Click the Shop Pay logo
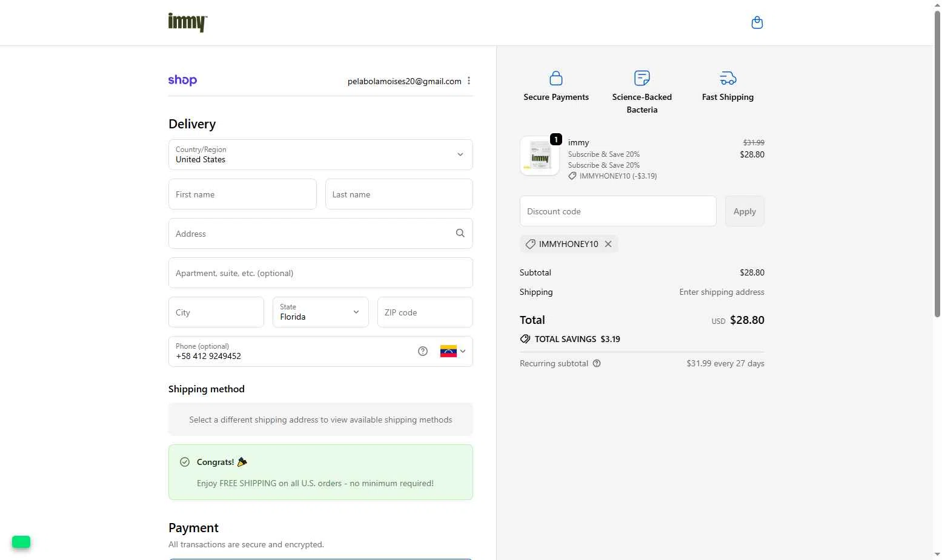 tap(182, 80)
